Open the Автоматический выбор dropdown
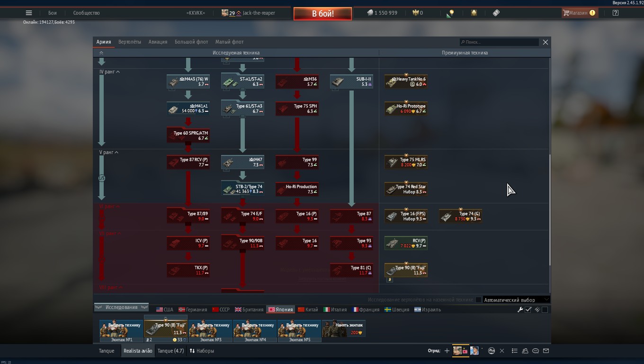 (516, 300)
